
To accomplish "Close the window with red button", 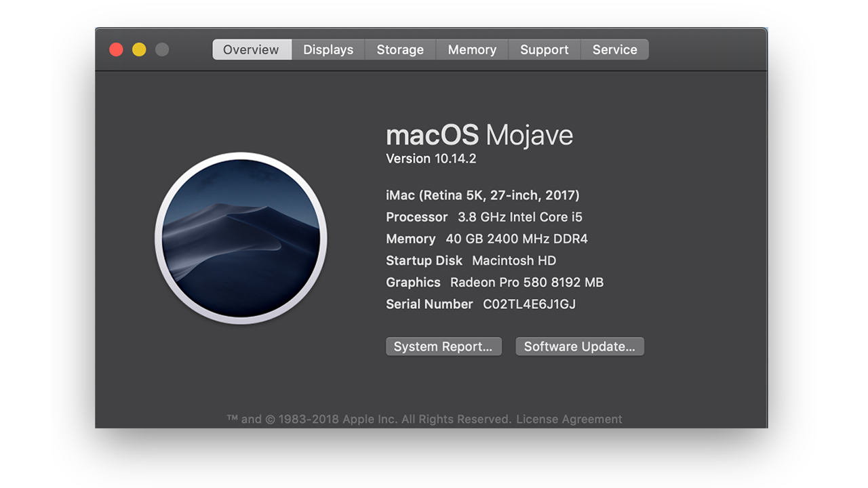I will pos(116,49).
